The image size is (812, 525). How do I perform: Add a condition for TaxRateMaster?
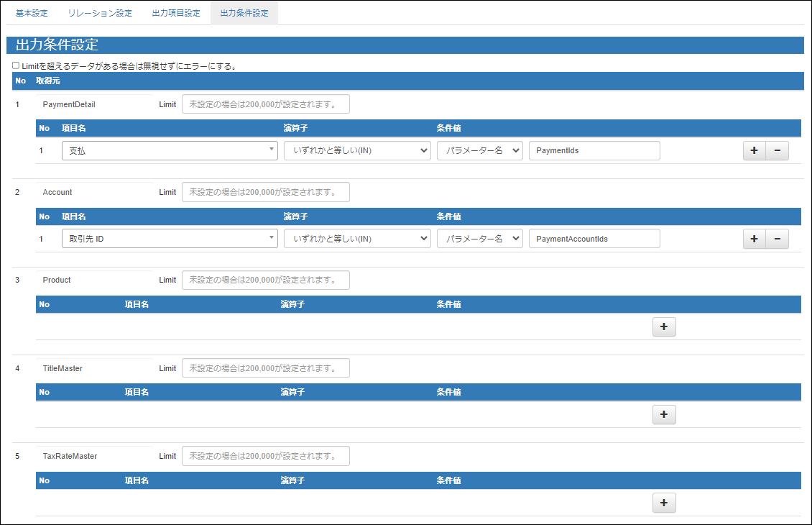point(663,503)
